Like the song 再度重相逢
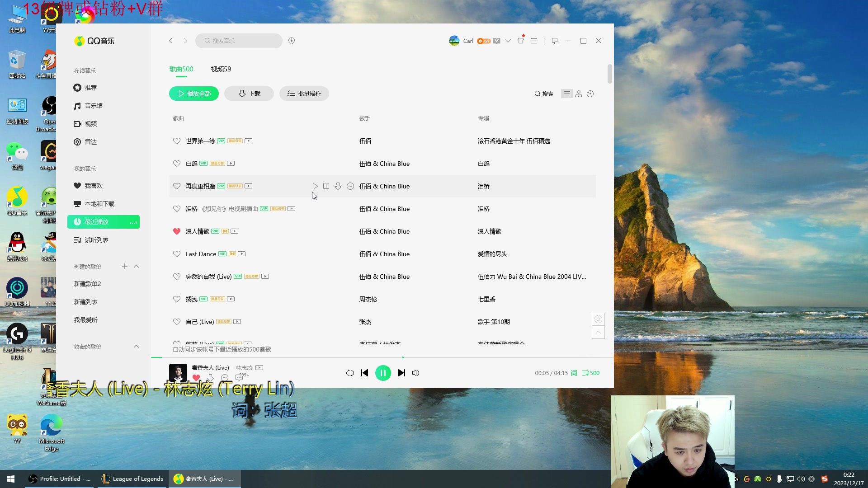The image size is (868, 488). (x=177, y=186)
